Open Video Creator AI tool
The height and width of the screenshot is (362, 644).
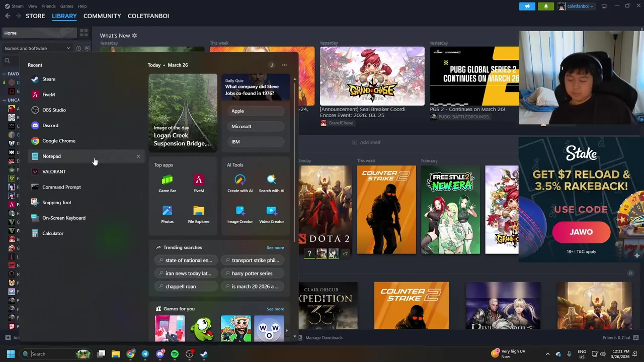pos(271,214)
